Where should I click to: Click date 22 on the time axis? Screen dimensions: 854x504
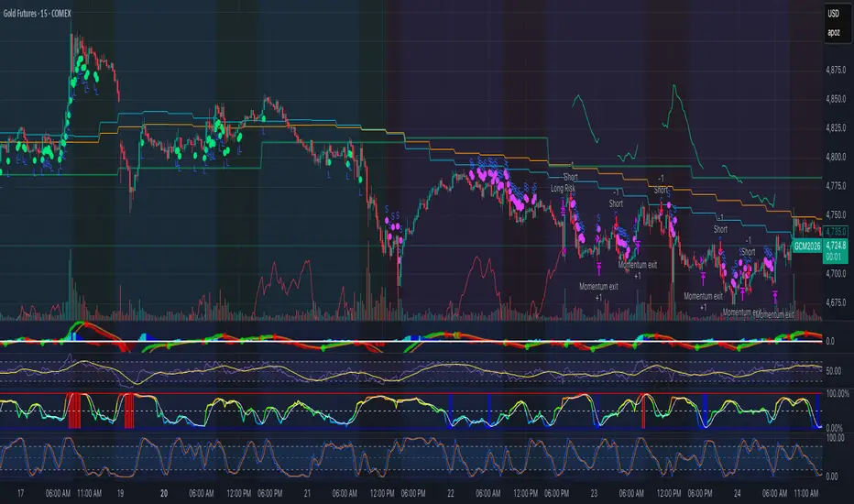coord(451,493)
